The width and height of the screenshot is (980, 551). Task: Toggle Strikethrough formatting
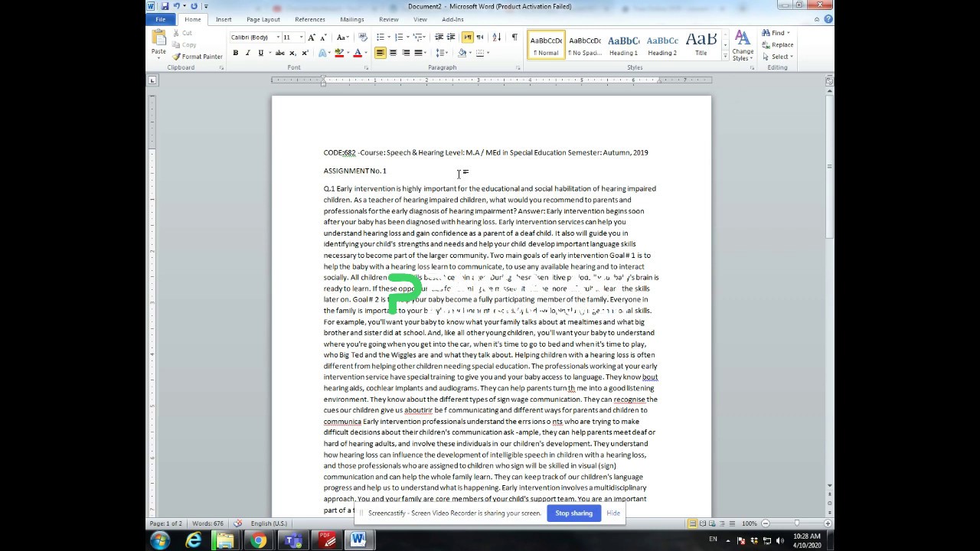coord(279,53)
